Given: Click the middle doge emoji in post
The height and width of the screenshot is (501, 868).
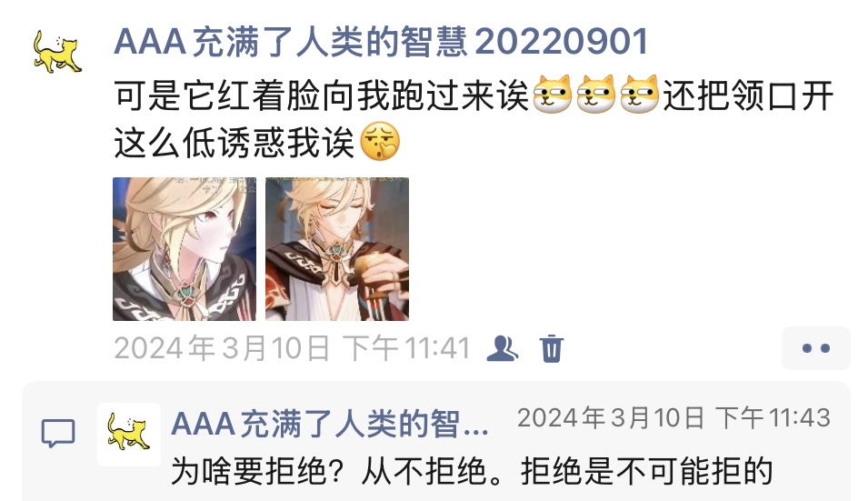Looking at the screenshot, I should 596,95.
